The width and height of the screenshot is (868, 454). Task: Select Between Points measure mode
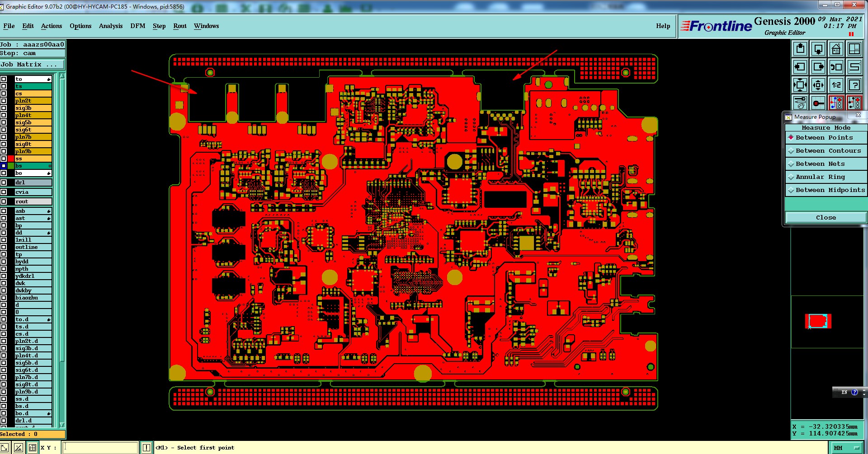point(826,137)
